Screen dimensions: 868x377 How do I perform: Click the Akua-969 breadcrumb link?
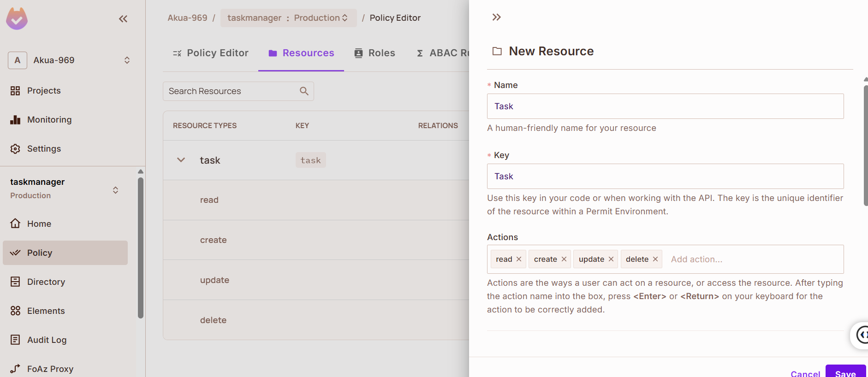click(x=187, y=18)
